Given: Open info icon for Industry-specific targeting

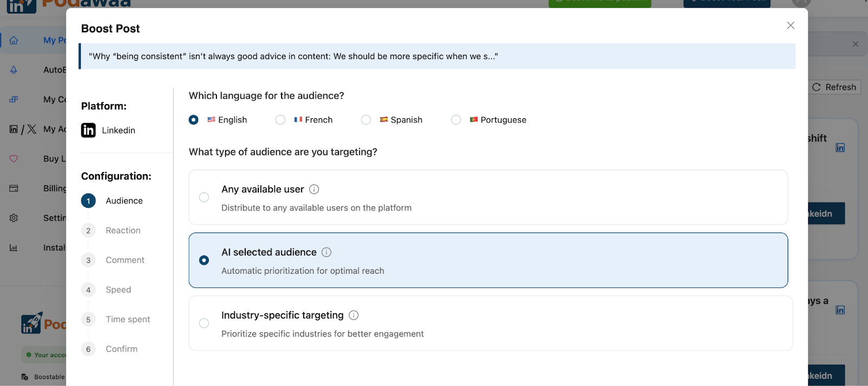Looking at the screenshot, I should coord(354,315).
